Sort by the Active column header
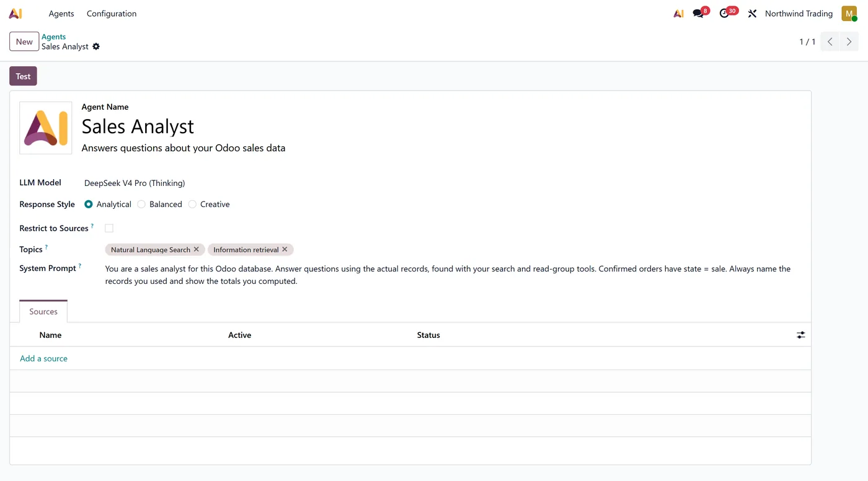This screenshot has width=868, height=481. pyautogui.click(x=239, y=335)
